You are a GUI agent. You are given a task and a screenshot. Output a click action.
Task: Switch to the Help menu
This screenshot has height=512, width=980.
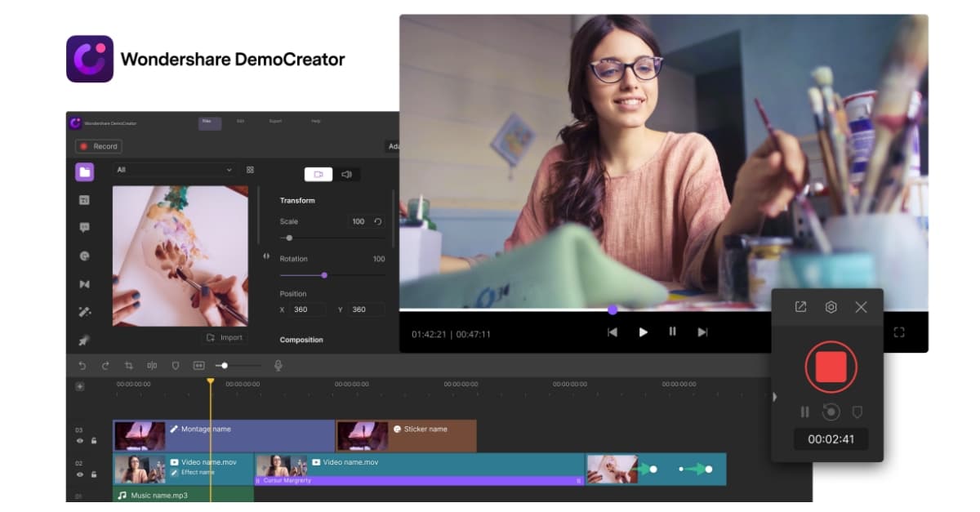click(318, 120)
